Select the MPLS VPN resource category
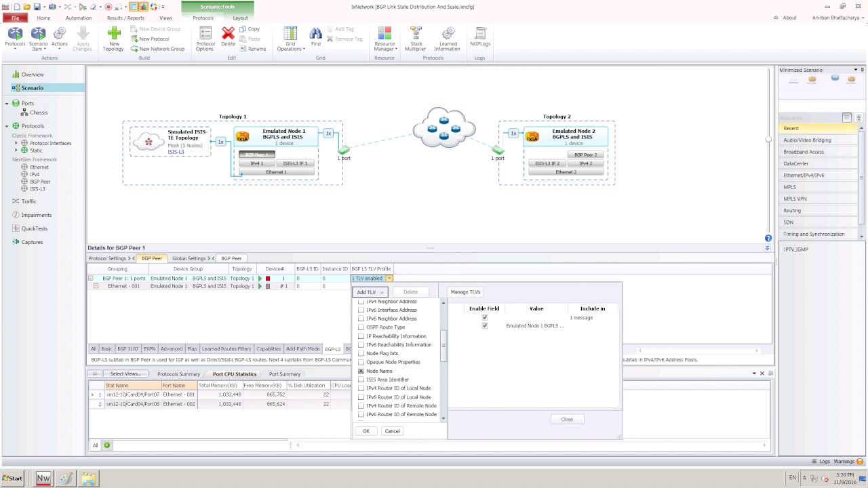The width and height of the screenshot is (868, 488). coord(818,199)
